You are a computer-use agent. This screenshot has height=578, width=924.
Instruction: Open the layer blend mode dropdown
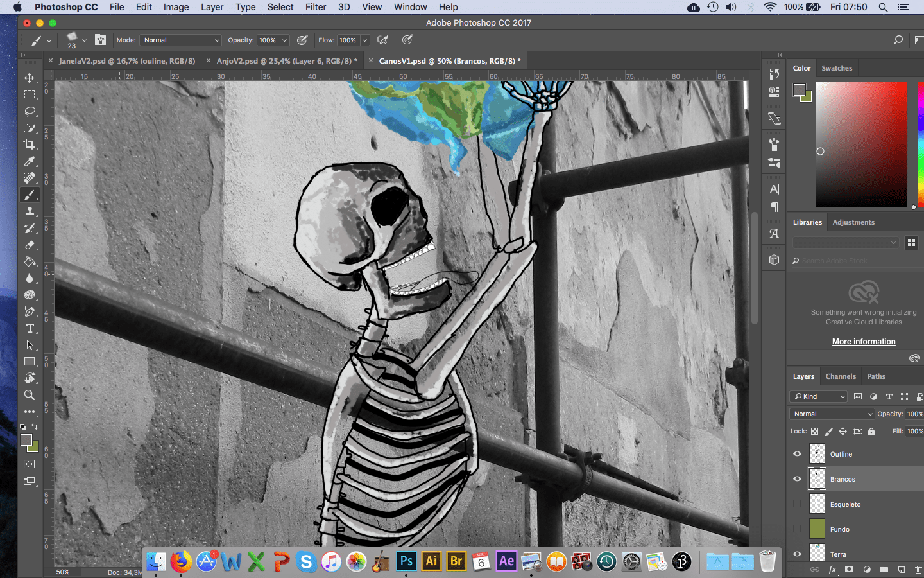[x=832, y=414]
